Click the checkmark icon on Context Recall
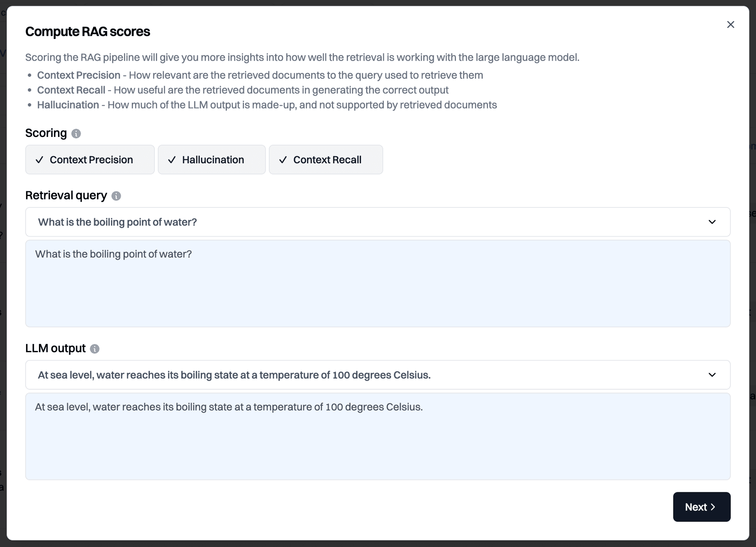This screenshot has height=547, width=756. pyautogui.click(x=283, y=160)
